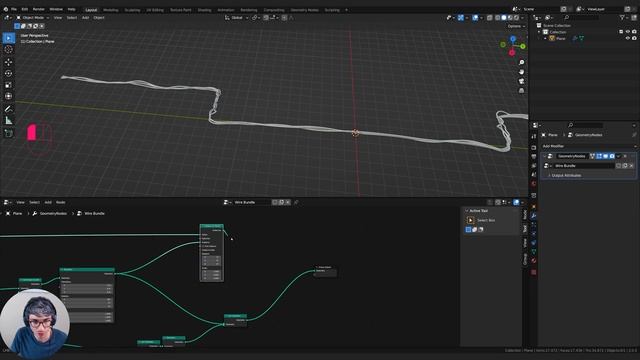Click the outliner filter funnel icon
Viewport: 640px width, 360px height.
pyautogui.click(x=622, y=18)
